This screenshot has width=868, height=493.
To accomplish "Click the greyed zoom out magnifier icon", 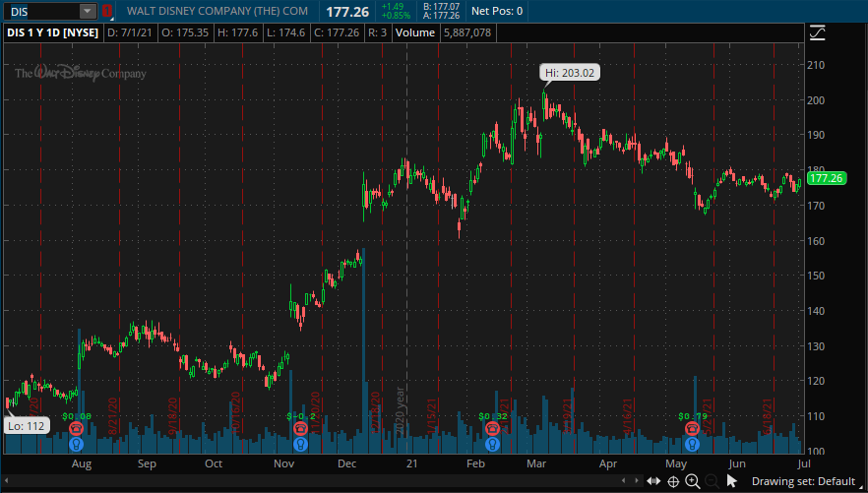I will click(712, 481).
